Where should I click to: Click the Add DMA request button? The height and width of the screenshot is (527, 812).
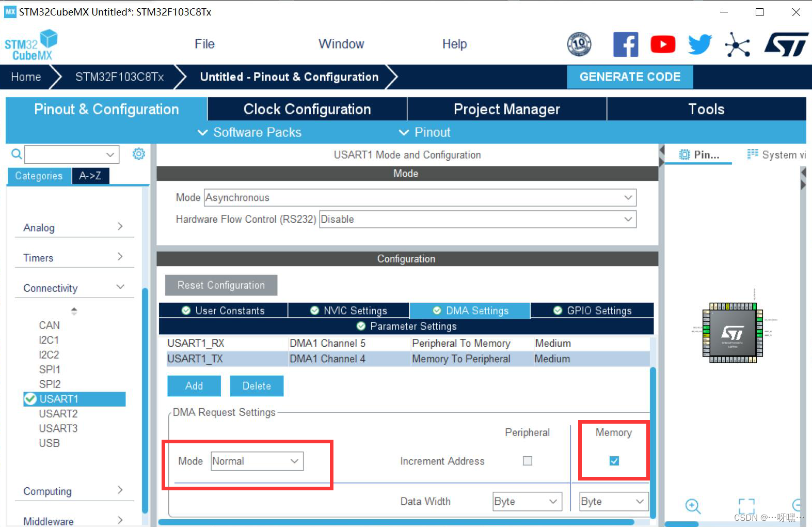pyautogui.click(x=194, y=386)
